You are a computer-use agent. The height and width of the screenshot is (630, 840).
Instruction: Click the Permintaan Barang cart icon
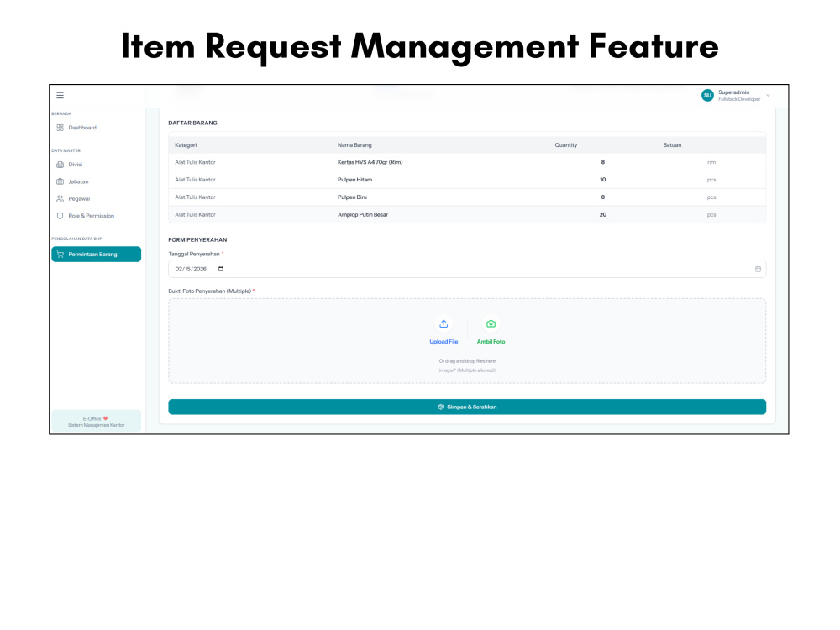point(60,255)
